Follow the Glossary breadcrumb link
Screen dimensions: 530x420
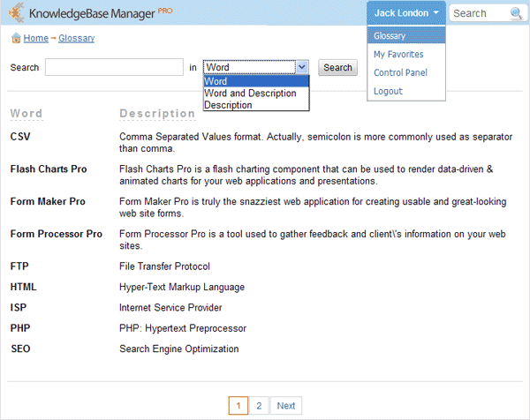pos(77,39)
